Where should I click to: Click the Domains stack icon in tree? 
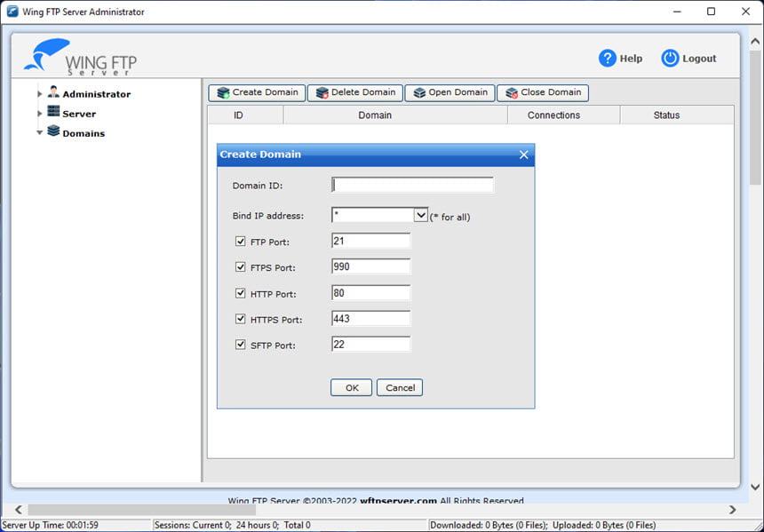[53, 131]
